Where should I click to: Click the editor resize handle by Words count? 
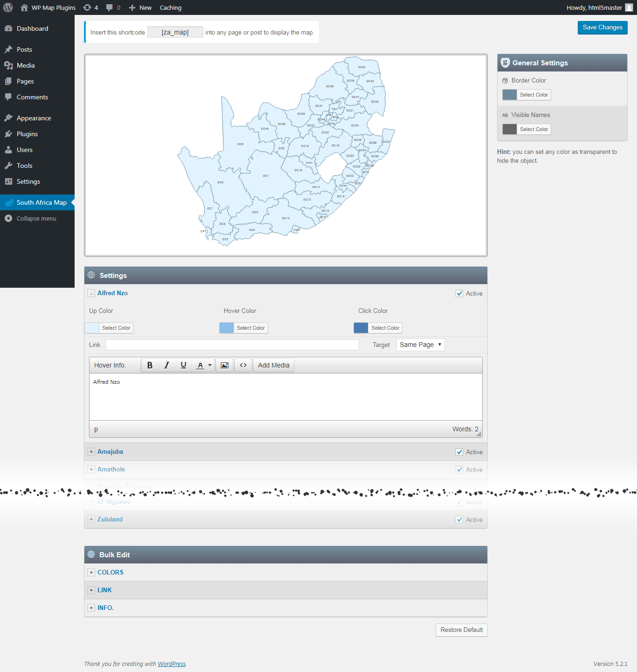point(479,434)
